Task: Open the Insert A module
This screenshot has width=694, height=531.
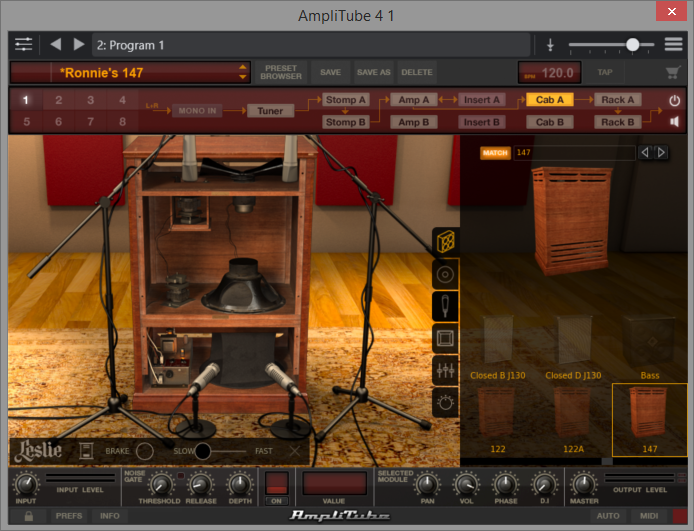Action: pyautogui.click(x=482, y=100)
